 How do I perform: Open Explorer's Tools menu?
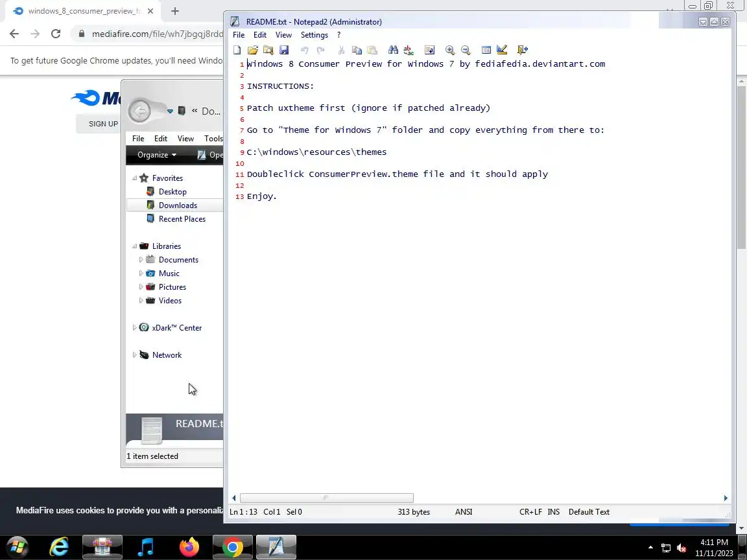point(213,139)
